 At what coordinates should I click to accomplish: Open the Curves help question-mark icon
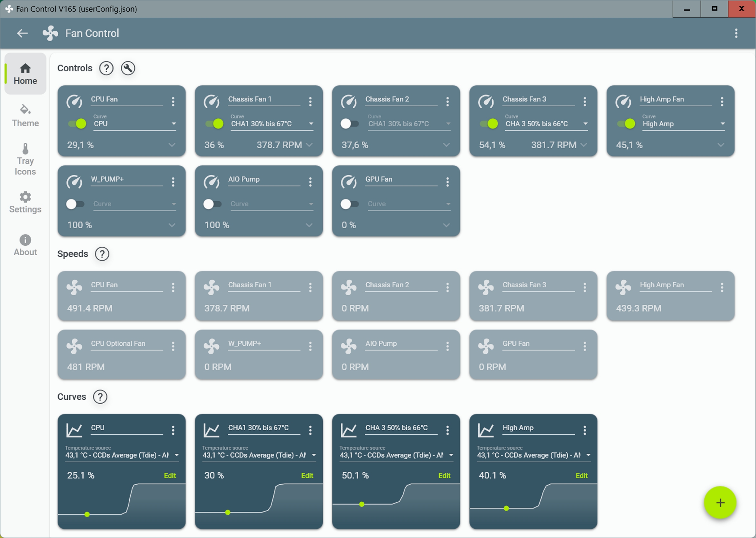click(100, 397)
